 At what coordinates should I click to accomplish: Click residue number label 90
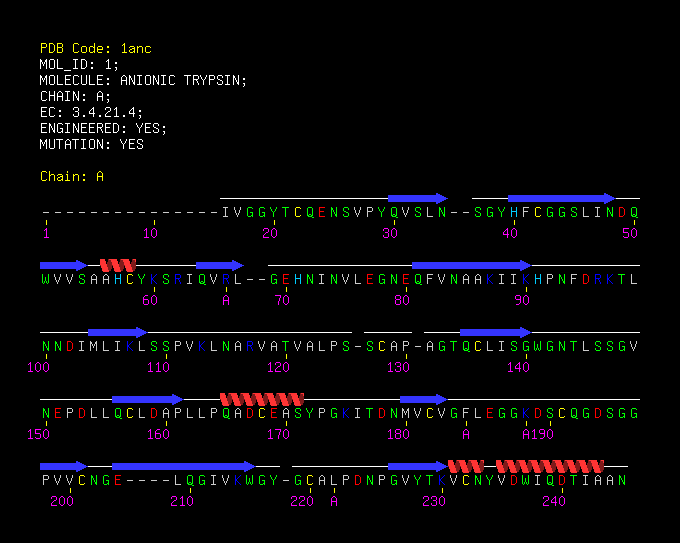522,300
